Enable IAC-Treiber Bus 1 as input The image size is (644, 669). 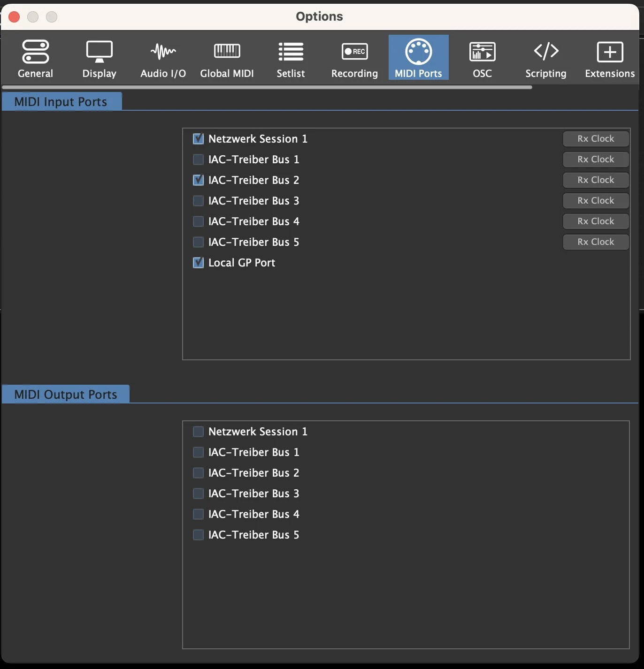198,159
